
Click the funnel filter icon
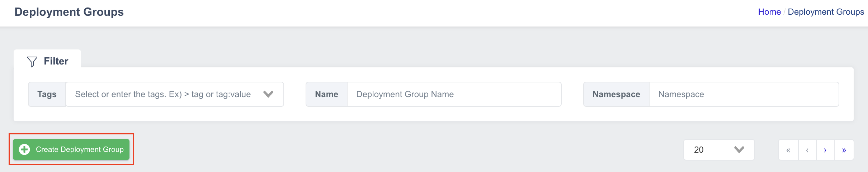pyautogui.click(x=32, y=62)
